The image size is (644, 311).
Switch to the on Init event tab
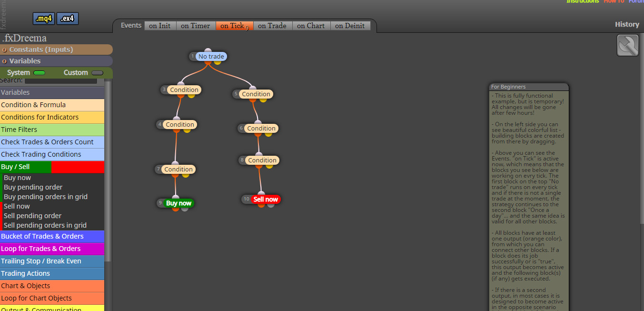[160, 26]
